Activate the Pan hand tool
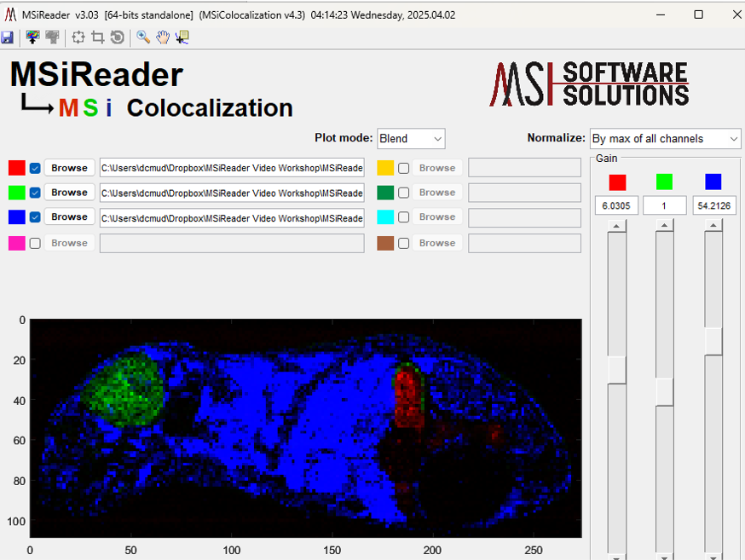Screen dimensions: 745x560 (163, 37)
